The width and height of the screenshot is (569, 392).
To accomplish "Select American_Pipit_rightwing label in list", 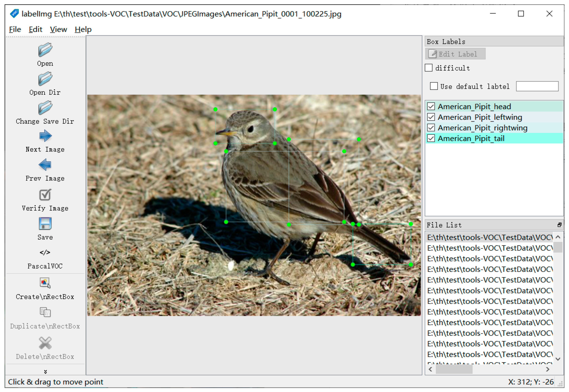I will (482, 128).
